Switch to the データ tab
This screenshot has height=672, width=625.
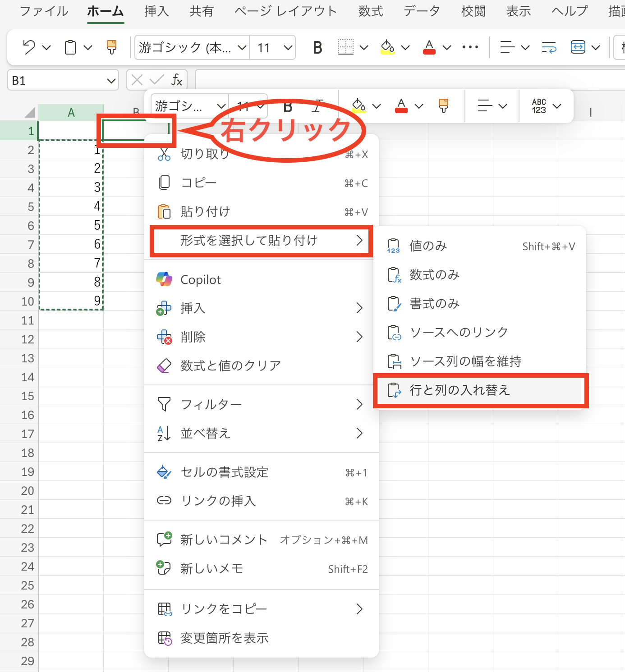422,11
